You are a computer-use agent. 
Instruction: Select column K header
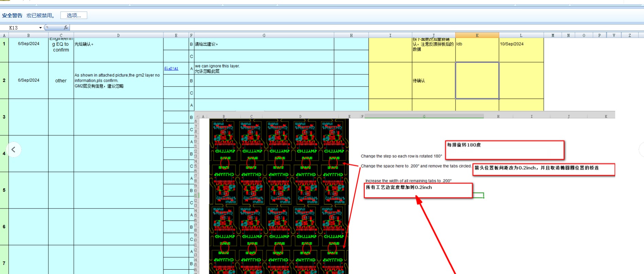coord(477,35)
